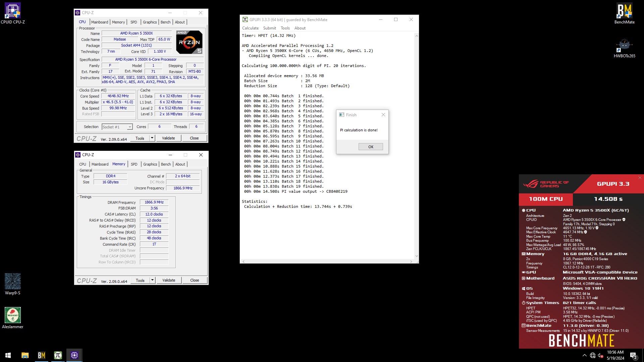The height and width of the screenshot is (362, 644).
Task: Click the Ryzen 5 logo in CPU-Z
Action: pos(189,42)
